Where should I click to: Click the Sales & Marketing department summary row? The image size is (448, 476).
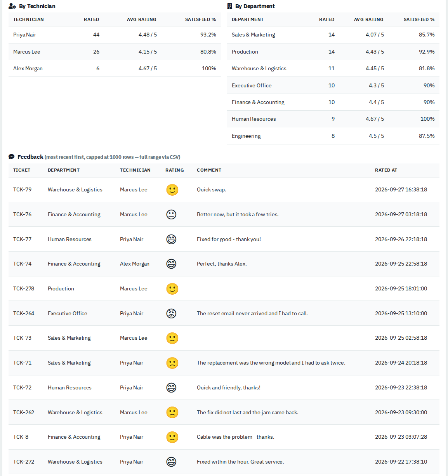click(333, 35)
